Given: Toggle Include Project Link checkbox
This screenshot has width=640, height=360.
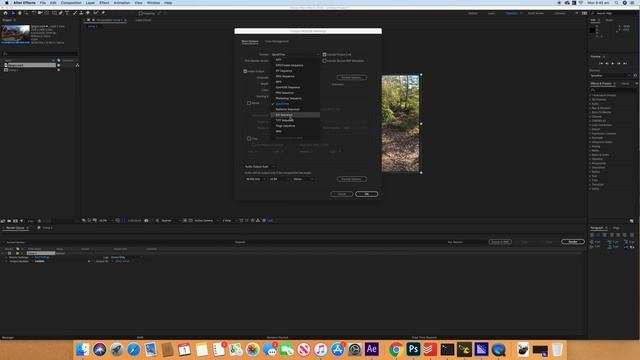Looking at the screenshot, I should click(324, 54).
